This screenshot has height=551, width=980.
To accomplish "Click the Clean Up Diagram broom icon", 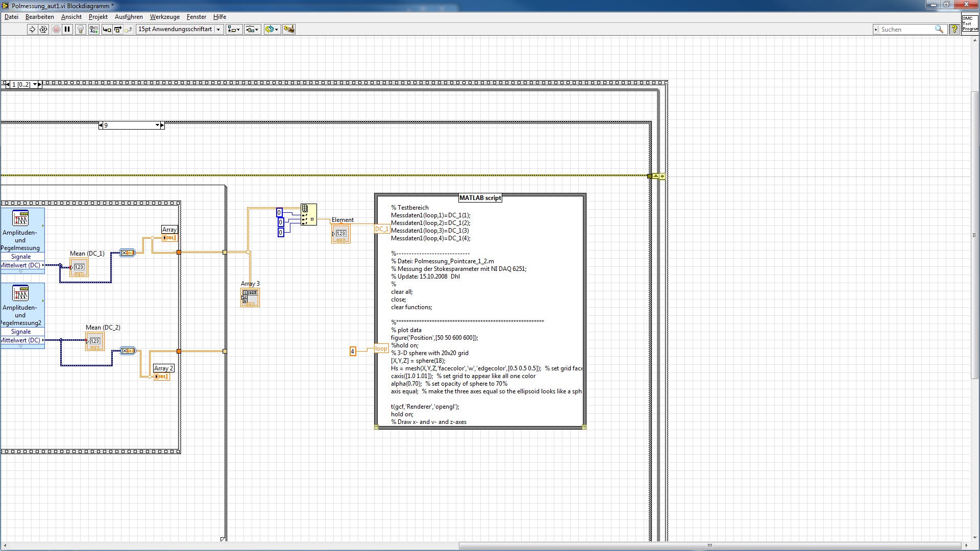I will pos(289,30).
